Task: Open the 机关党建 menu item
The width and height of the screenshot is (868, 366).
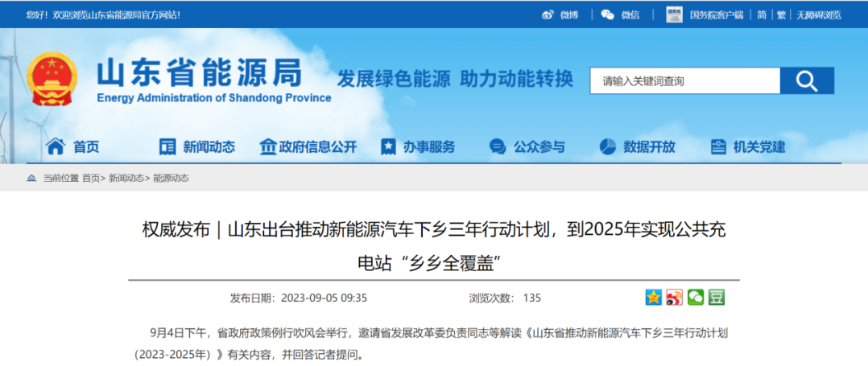Action: [748, 146]
